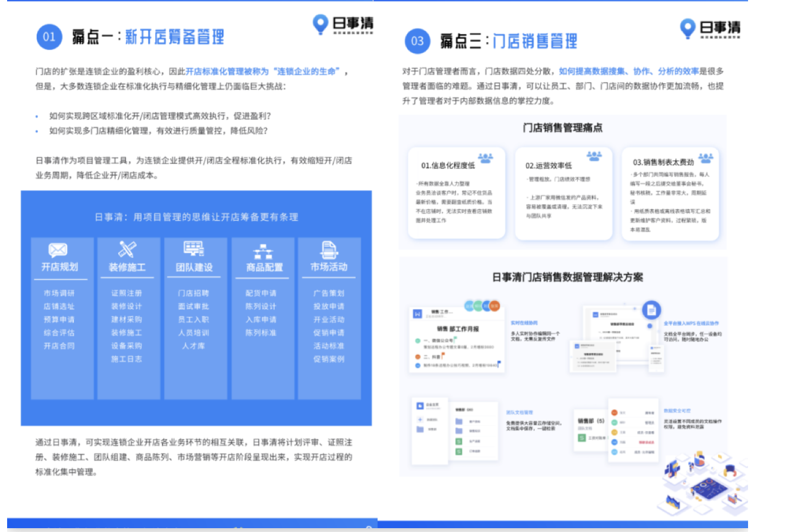Click 开店合同 in the 开店规划 column
788x532 pixels.
click(59, 346)
